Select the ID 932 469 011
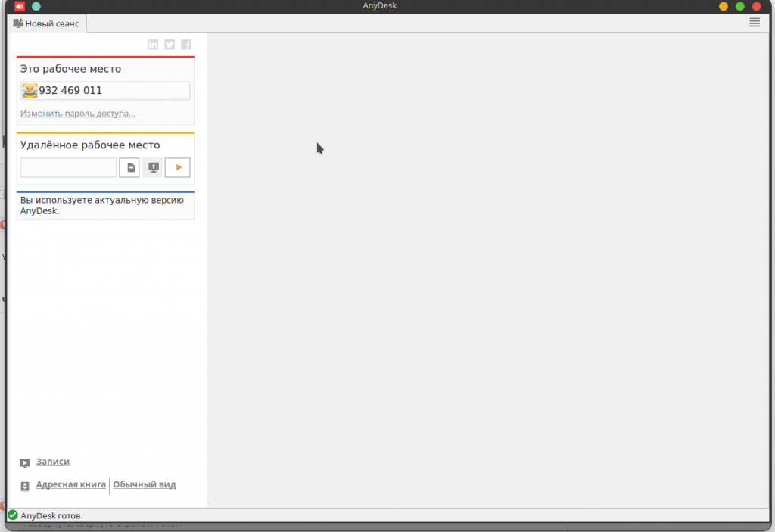 70,91
